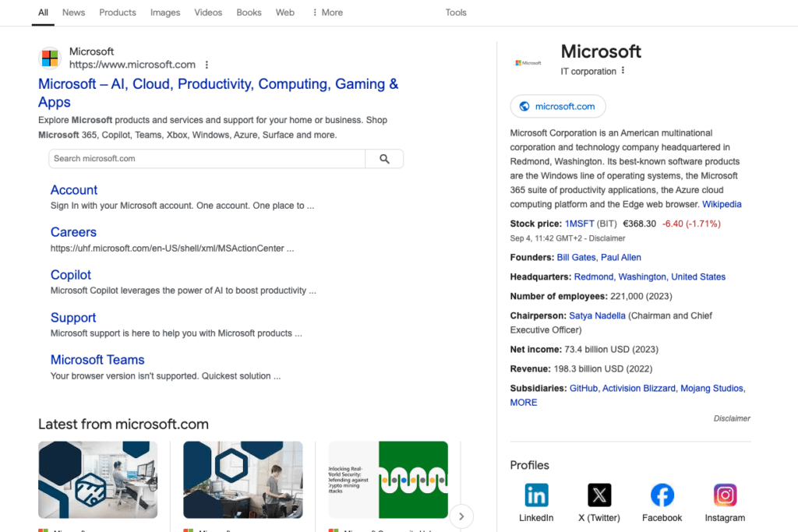Open the Copilot sitelink

point(71,275)
